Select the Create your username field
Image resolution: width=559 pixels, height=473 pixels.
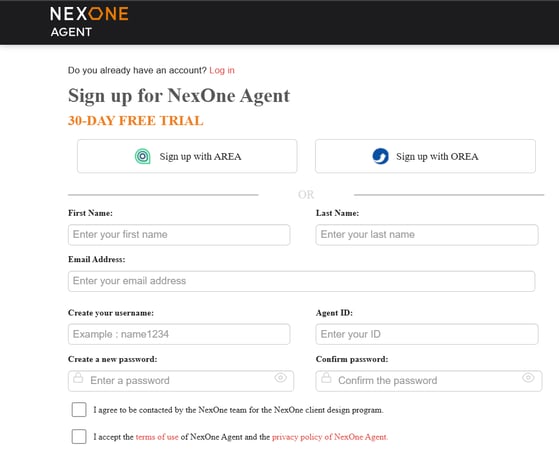[179, 334]
